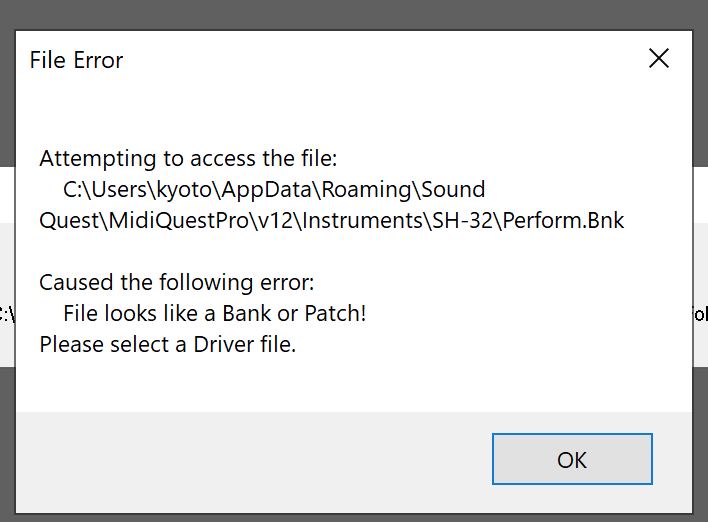708x522 pixels.
Task: Click the word 'Driver' in the message
Action: (x=220, y=345)
